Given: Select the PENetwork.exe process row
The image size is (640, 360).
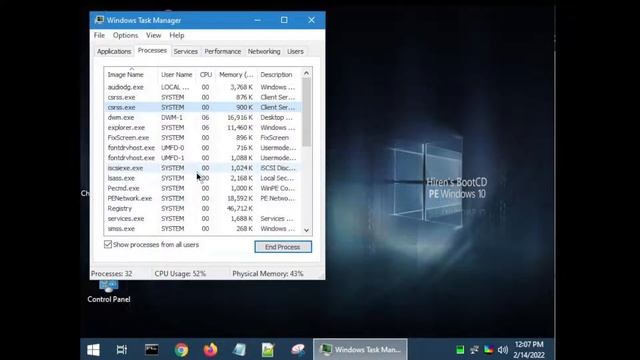Looking at the screenshot, I should pos(203,198).
